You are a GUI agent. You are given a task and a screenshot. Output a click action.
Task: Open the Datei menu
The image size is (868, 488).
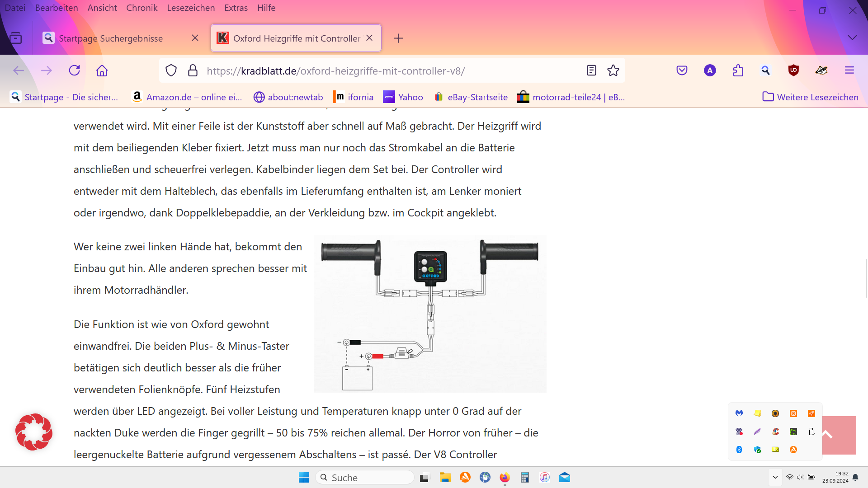click(15, 8)
